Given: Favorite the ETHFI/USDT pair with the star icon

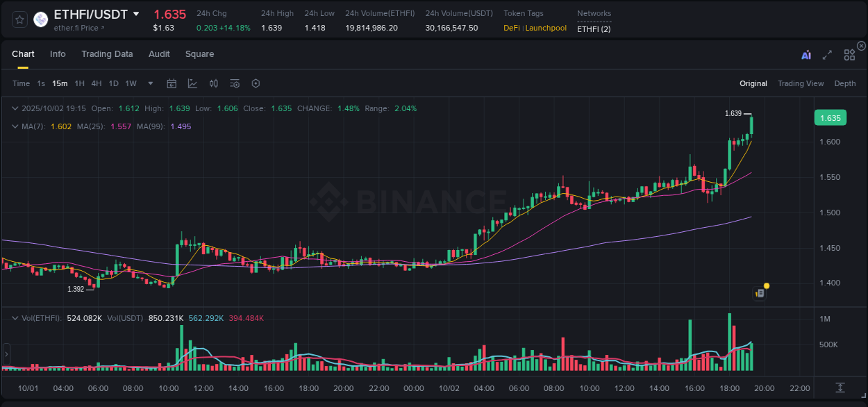Looking at the screenshot, I should click(19, 19).
